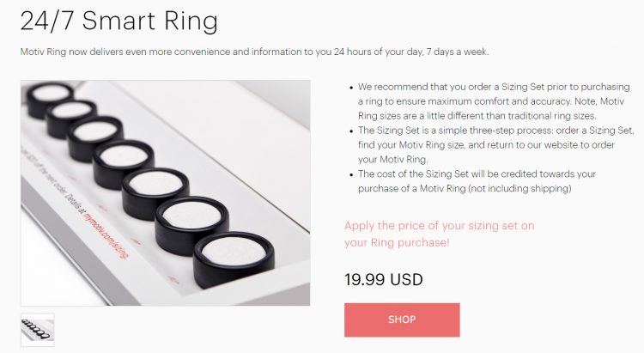Image resolution: width=644 pixels, height=353 pixels.
Task: Click the 'simple three-step process' bullet paragraph
Action: point(495,144)
